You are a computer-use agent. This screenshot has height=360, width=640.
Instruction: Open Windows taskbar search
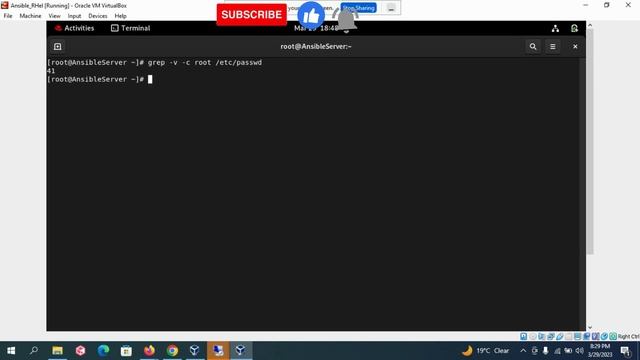point(34,351)
